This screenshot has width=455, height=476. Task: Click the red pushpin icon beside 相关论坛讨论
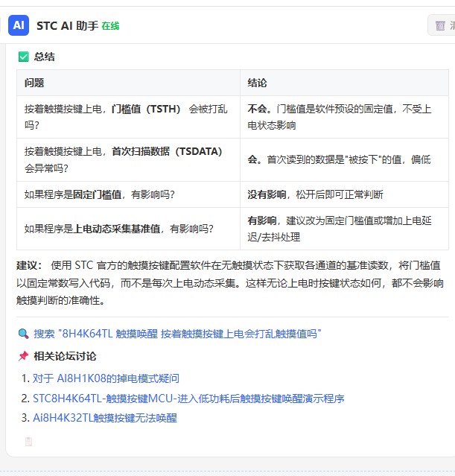tap(23, 356)
